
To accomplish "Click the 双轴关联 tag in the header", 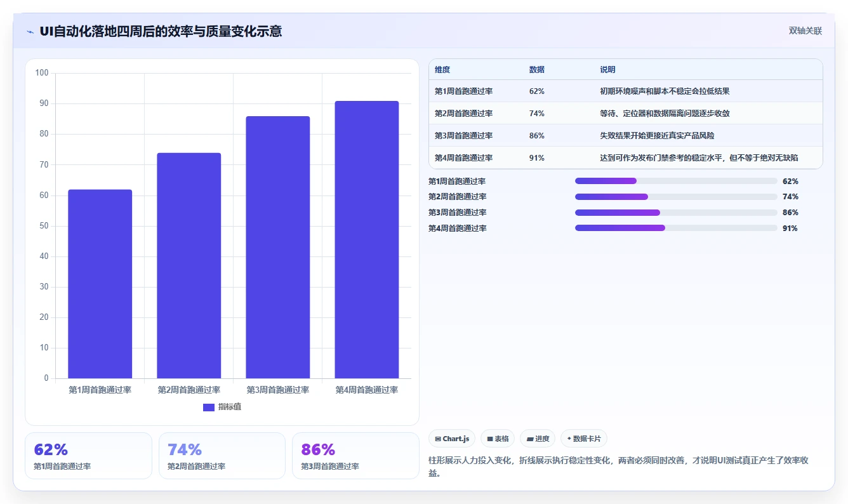I will 805,31.
